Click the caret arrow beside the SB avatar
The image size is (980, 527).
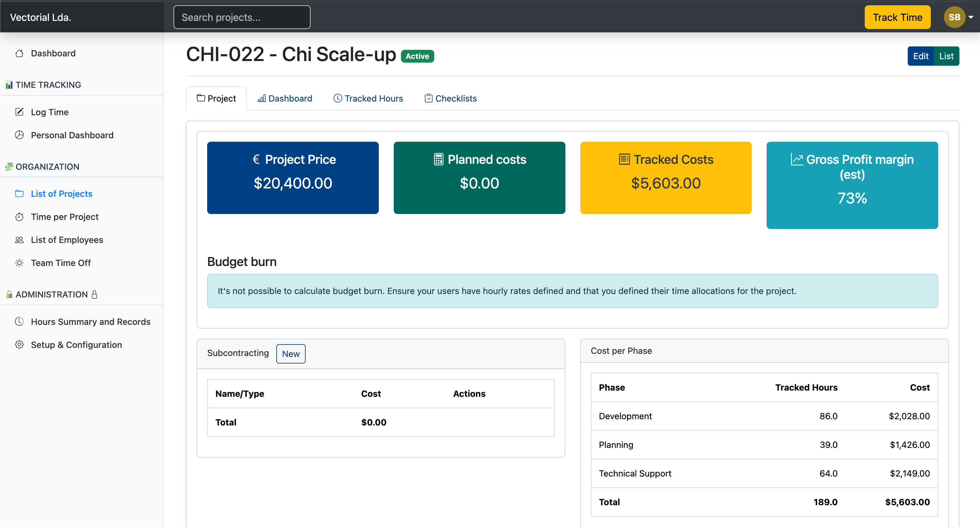971,17
